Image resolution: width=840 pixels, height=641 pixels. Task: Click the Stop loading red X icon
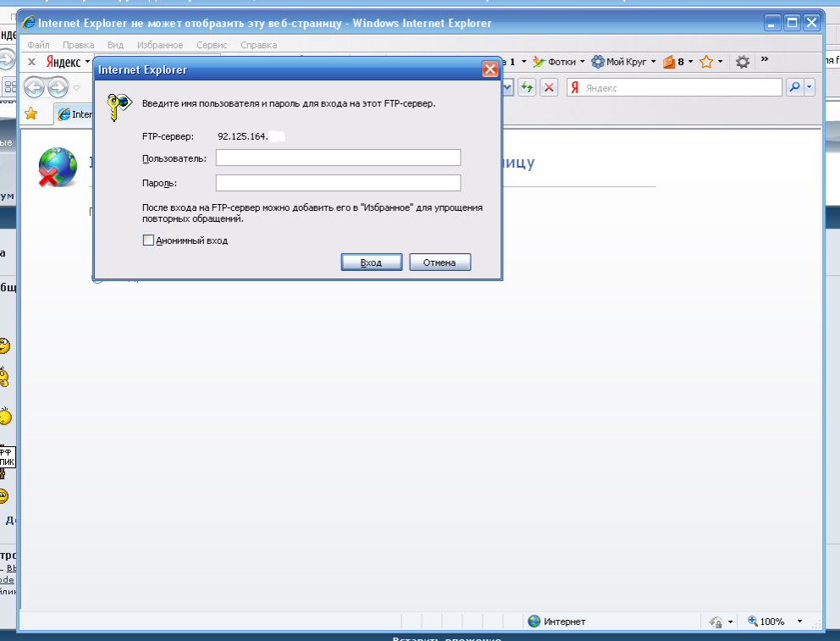point(550,87)
